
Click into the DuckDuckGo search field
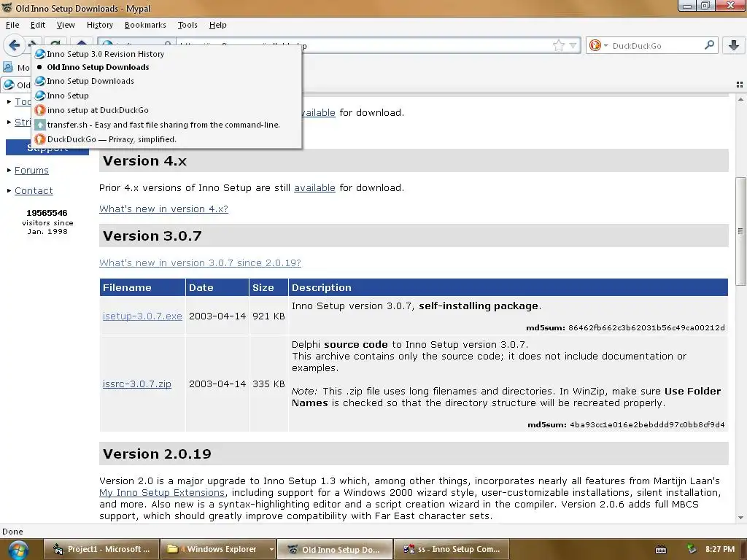pyautogui.click(x=657, y=46)
